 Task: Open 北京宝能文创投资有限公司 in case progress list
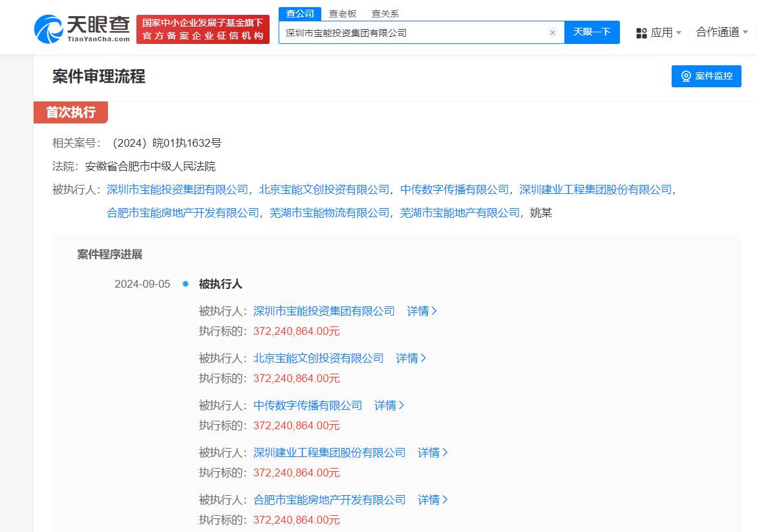coord(319,359)
